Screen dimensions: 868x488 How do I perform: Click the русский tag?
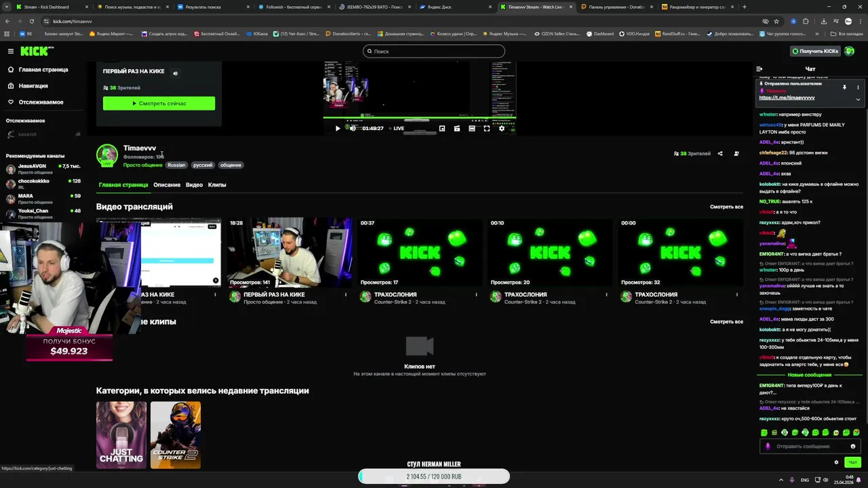click(203, 165)
